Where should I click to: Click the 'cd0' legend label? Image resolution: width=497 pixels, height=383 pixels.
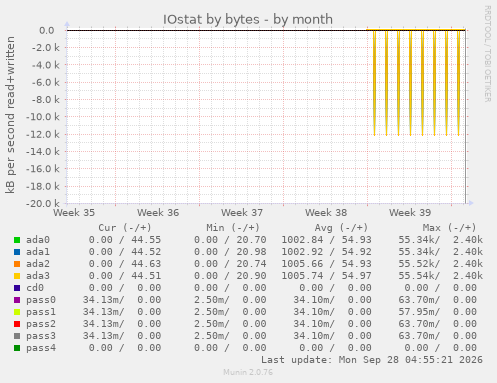point(35,288)
